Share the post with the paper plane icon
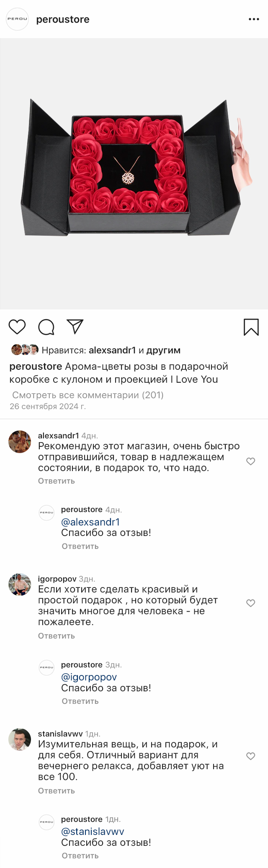Screen dimensions: 268x868 coord(75,327)
